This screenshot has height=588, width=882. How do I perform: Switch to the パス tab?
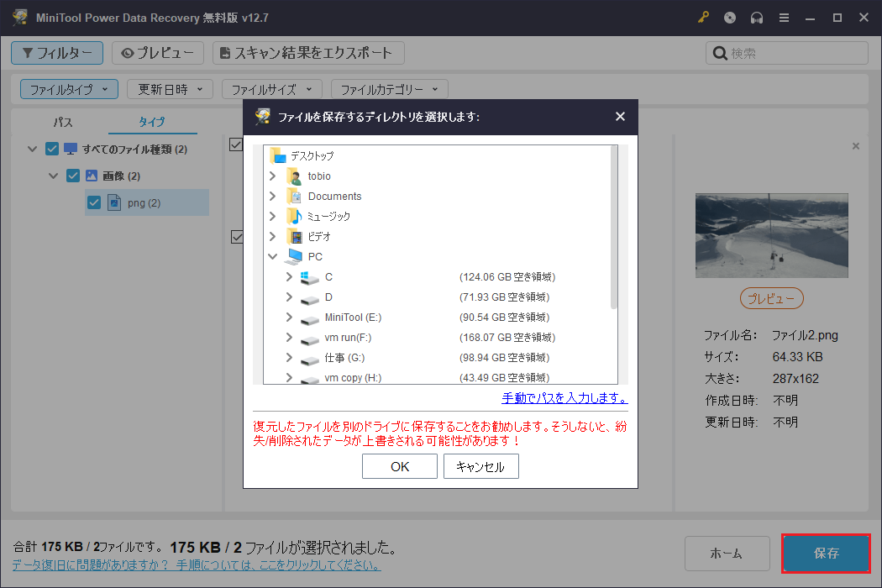point(62,122)
